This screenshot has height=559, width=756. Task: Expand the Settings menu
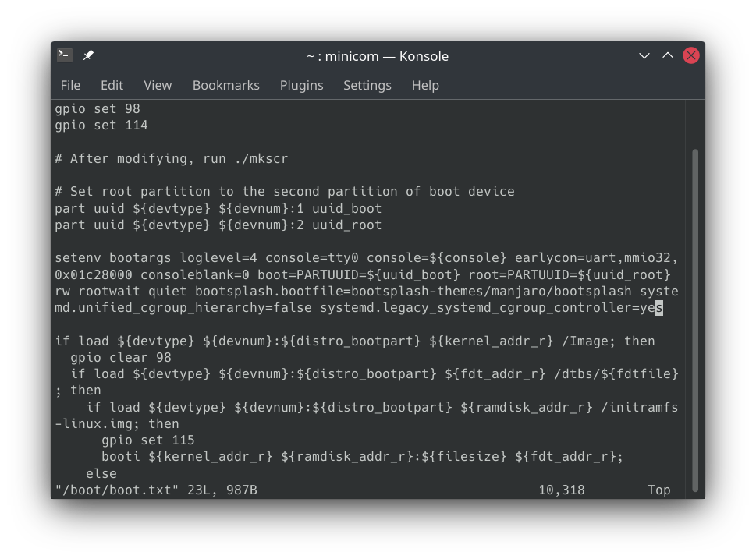(x=367, y=85)
